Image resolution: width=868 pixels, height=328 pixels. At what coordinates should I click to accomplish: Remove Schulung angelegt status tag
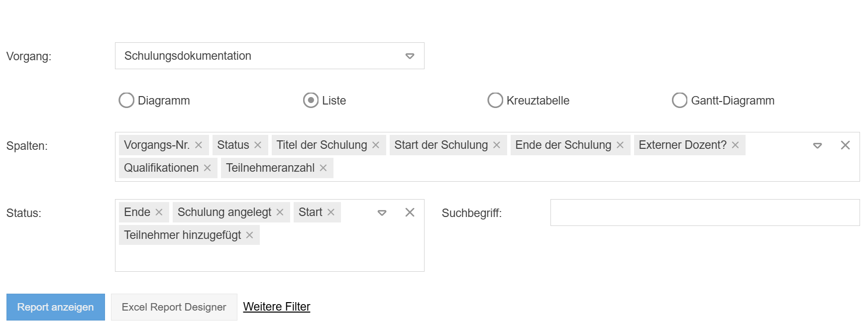click(280, 212)
